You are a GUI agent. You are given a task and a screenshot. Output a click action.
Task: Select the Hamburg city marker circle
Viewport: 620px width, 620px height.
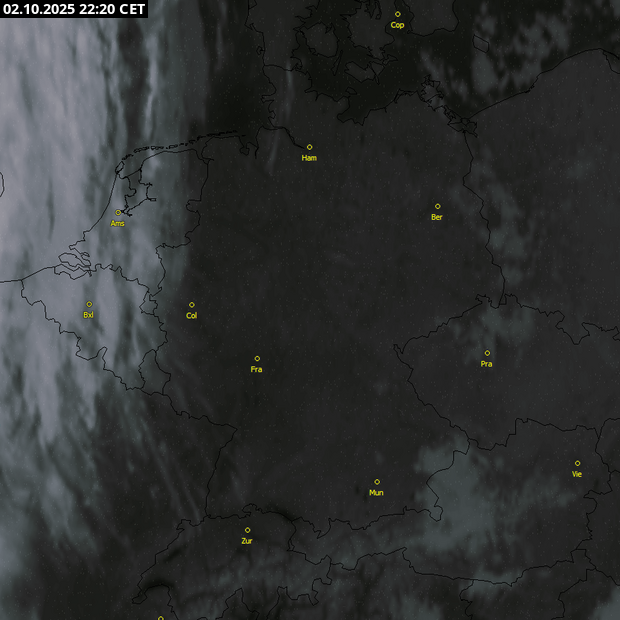point(309,147)
